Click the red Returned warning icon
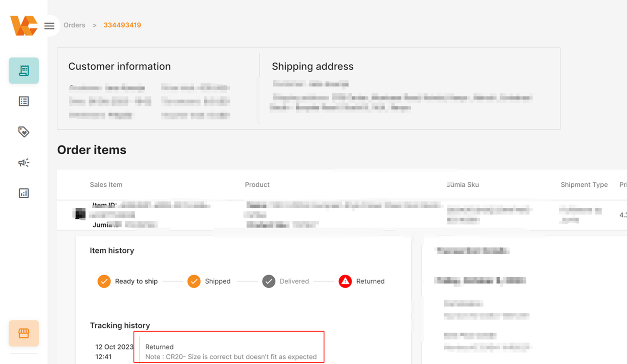The width and height of the screenshot is (627, 364). click(x=345, y=281)
